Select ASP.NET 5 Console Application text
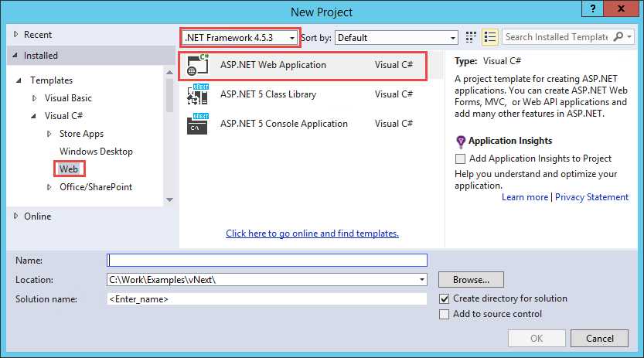Viewport: 644px width, 358px height. click(284, 124)
